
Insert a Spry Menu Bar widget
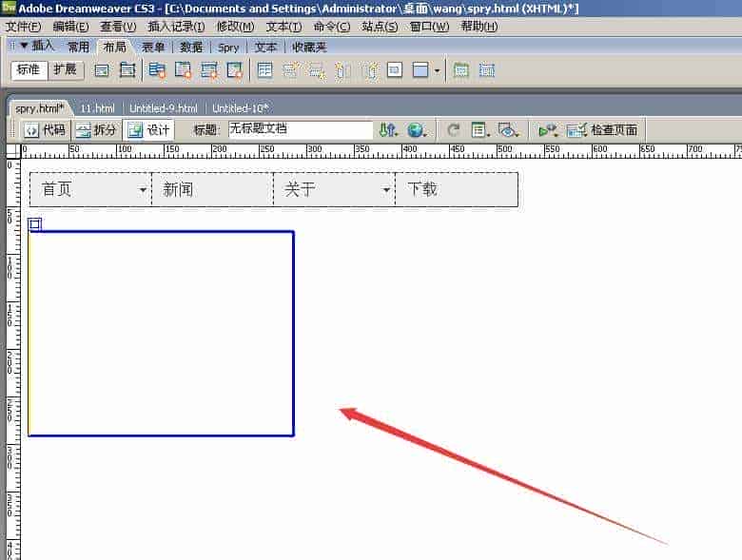[157, 70]
